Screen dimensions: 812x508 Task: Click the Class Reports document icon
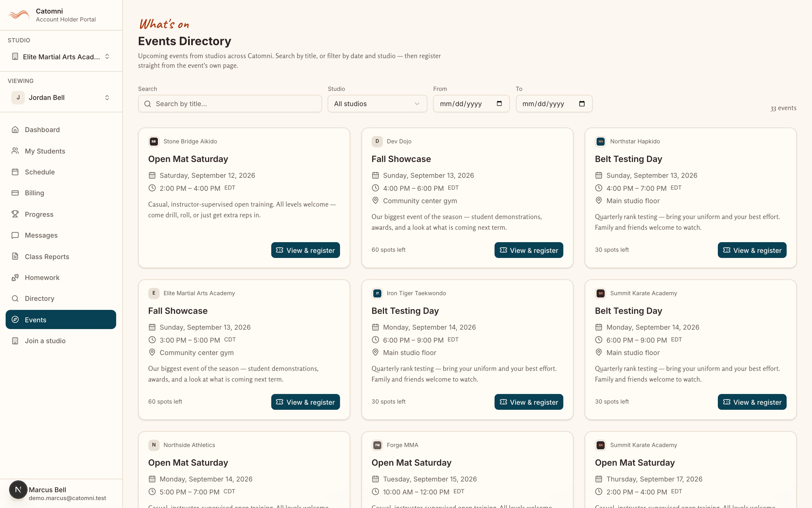click(15, 256)
